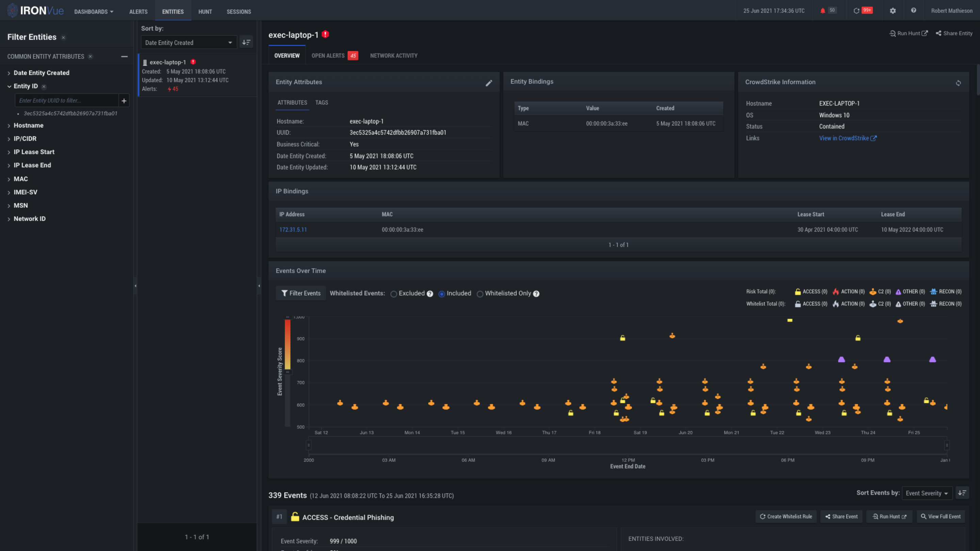Click the help question mark icon in header
Screen dimensions: 980x551
(x=913, y=11)
